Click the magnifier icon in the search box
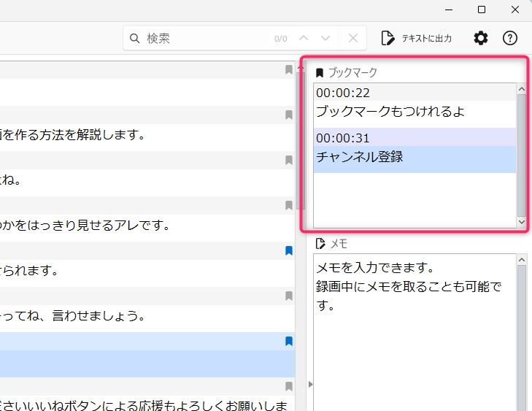This screenshot has width=532, height=411. coord(135,38)
